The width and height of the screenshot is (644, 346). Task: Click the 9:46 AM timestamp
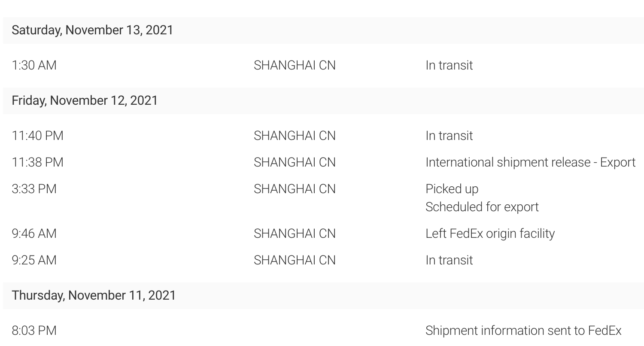pyautogui.click(x=34, y=234)
